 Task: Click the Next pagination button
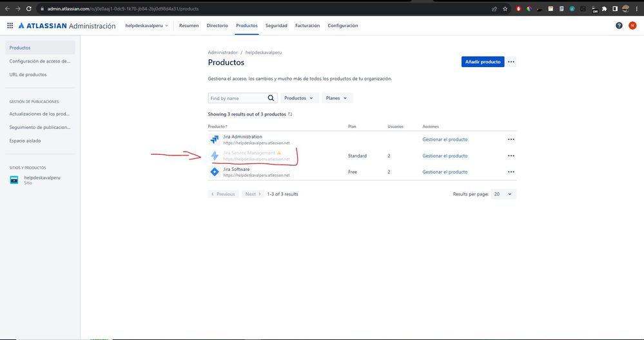tap(253, 194)
